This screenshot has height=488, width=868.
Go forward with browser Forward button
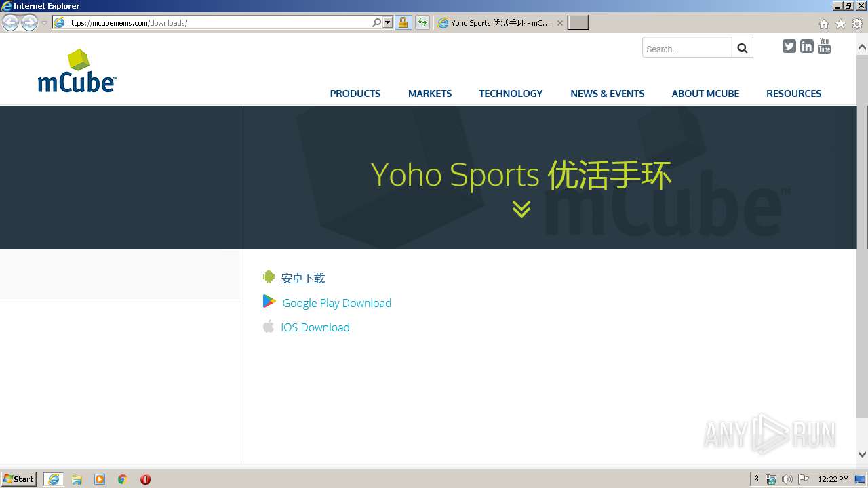click(x=29, y=23)
